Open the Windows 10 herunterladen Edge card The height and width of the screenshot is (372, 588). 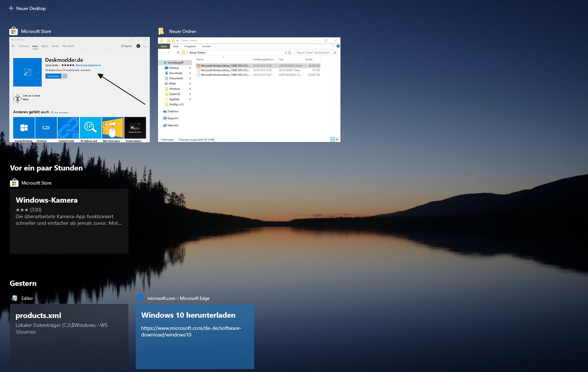tap(195, 337)
